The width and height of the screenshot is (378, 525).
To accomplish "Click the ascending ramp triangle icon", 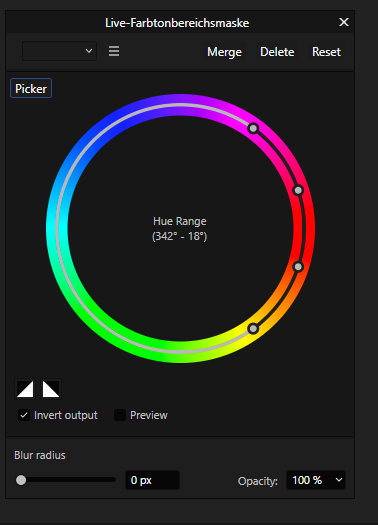I will tap(25, 389).
